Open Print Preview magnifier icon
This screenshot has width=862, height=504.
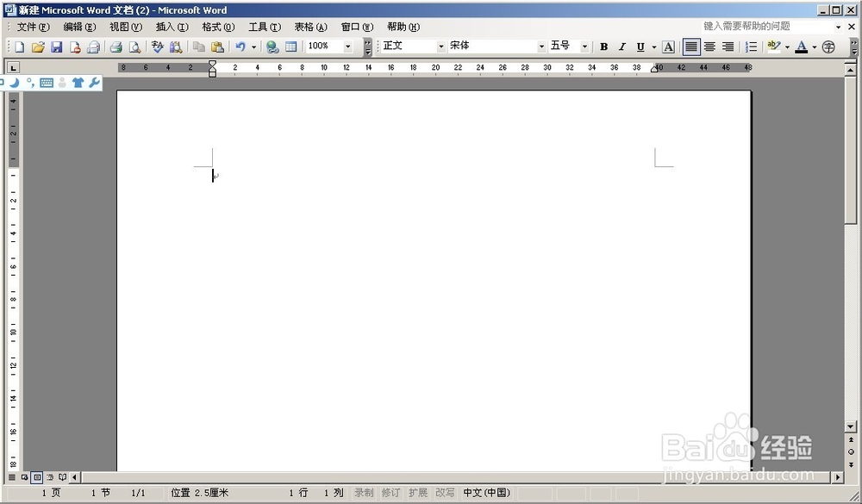point(134,47)
